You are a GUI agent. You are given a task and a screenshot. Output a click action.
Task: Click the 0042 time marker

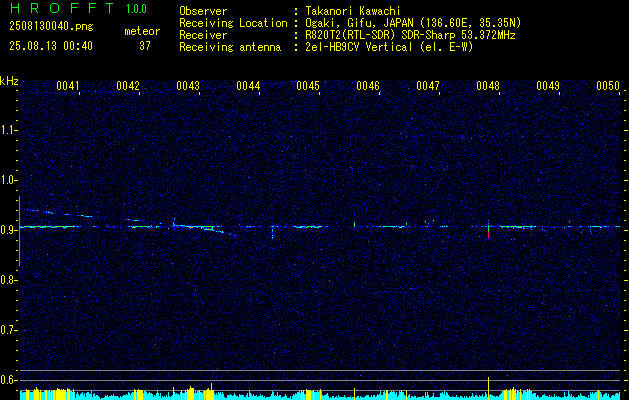128,85
